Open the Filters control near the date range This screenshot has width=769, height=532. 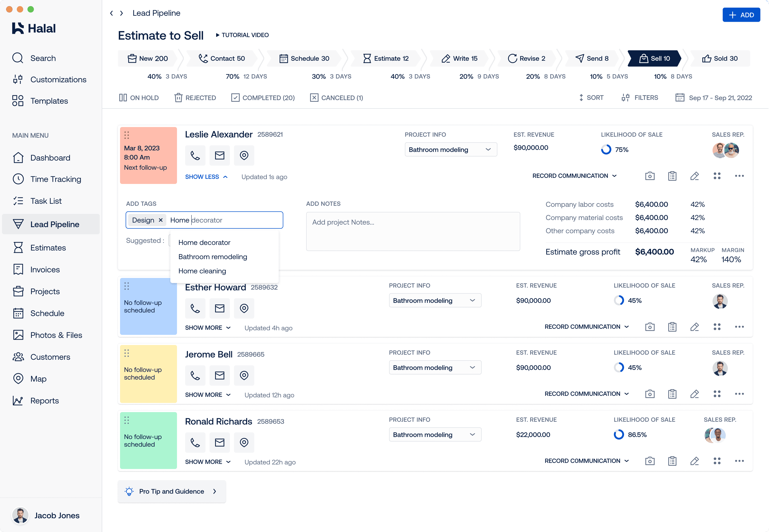[640, 98]
